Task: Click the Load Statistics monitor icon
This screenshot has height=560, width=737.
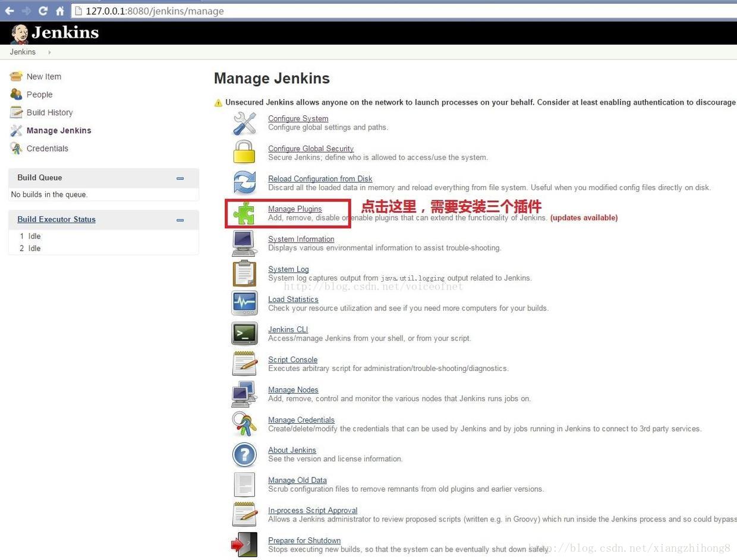Action: (244, 303)
